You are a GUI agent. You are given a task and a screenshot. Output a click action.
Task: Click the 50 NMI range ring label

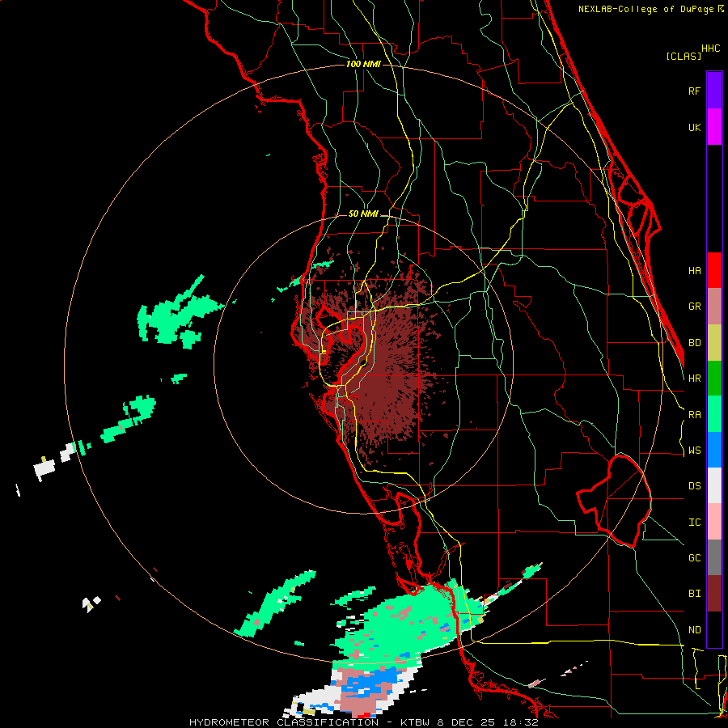pos(363,214)
